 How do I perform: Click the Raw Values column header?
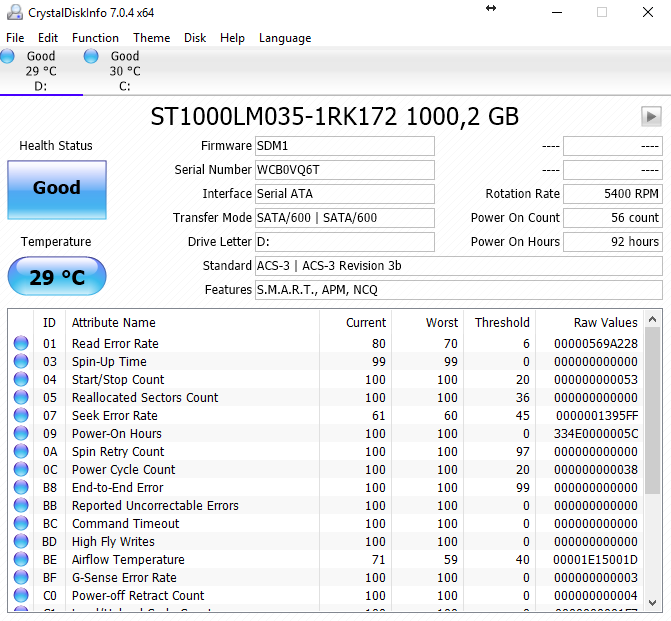(x=605, y=323)
